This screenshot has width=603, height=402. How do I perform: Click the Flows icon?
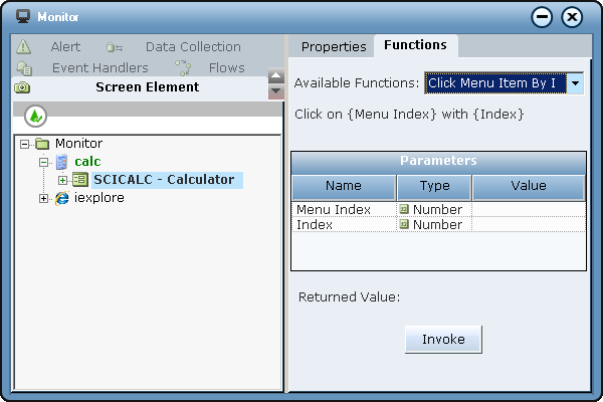pos(183,68)
